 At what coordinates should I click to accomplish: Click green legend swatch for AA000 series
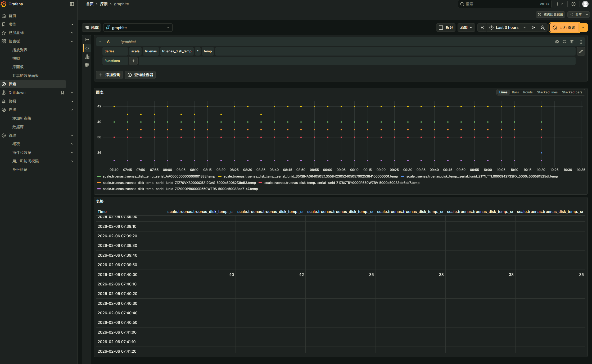tap(99, 176)
